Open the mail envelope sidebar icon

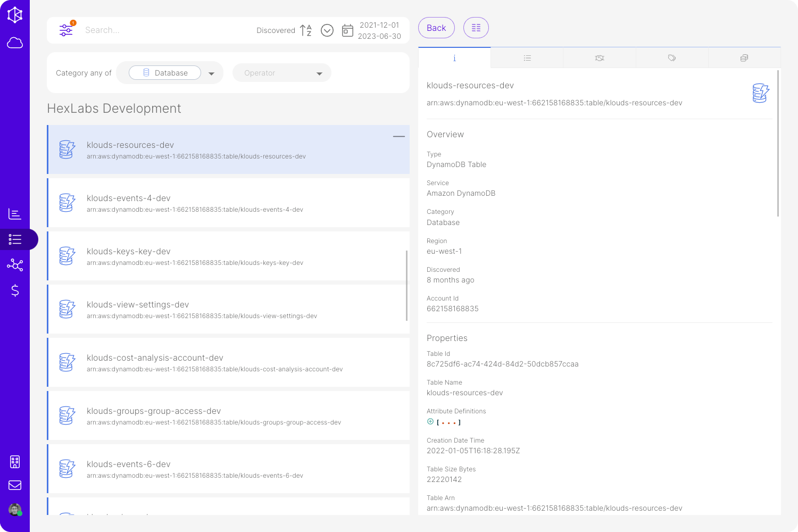pos(15,485)
